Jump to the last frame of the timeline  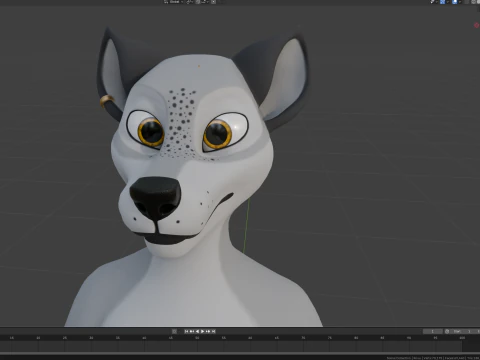(214, 331)
